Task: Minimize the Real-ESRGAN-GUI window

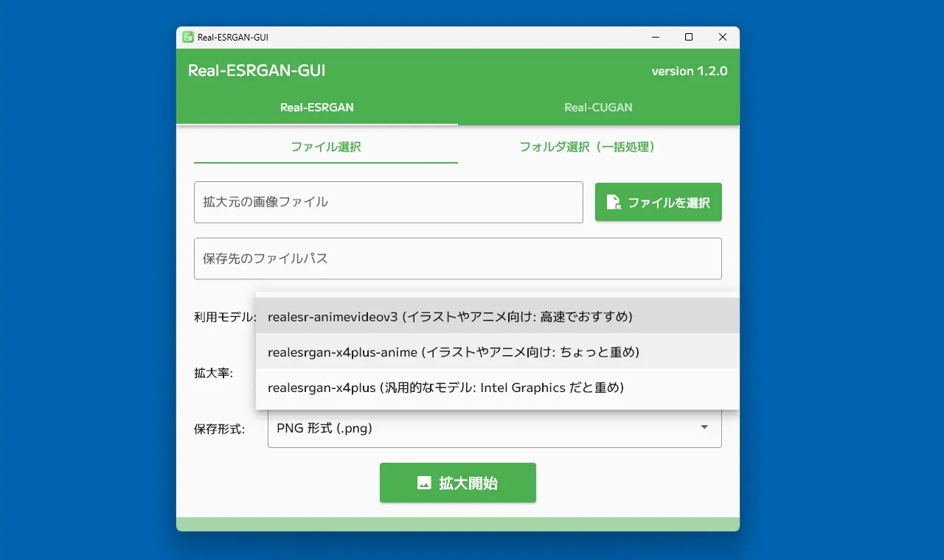Action: click(655, 37)
